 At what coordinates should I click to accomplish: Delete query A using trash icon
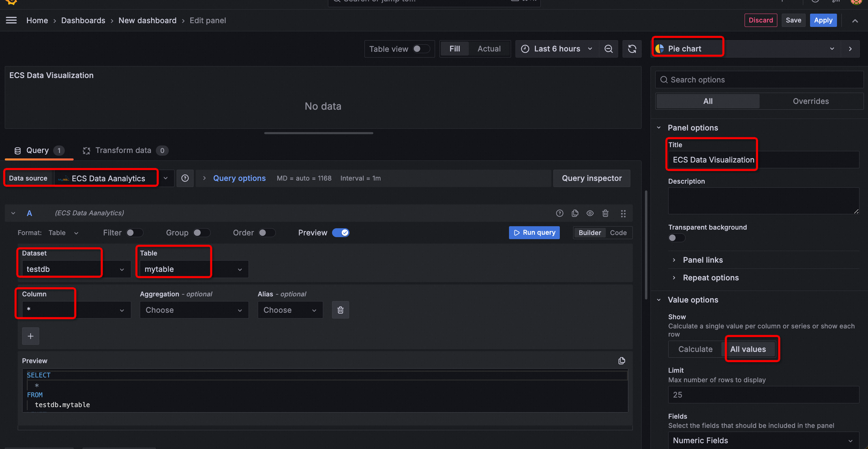[605, 213]
